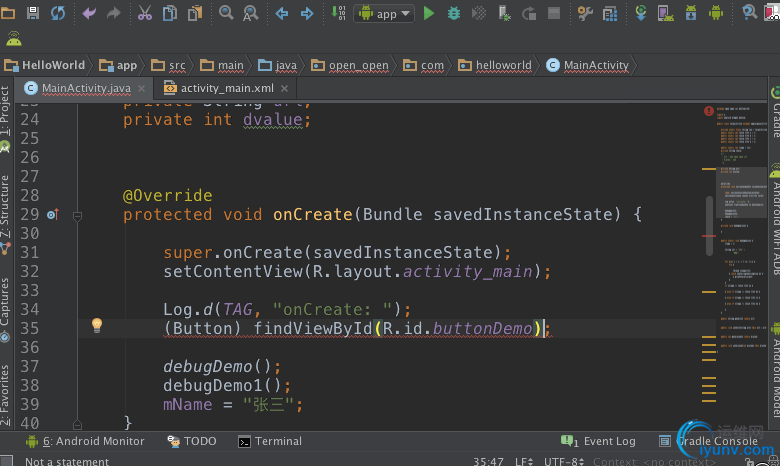Click the red error indicator icon

(709, 111)
